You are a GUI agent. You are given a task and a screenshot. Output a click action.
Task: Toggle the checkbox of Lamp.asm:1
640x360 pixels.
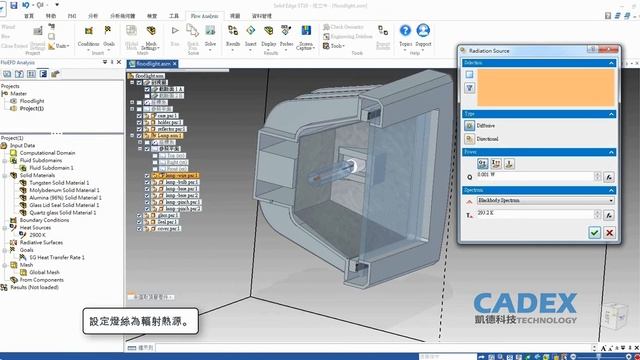[139, 136]
